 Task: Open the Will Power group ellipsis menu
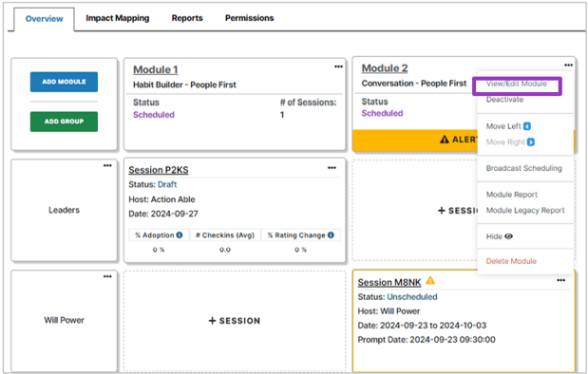pos(107,276)
